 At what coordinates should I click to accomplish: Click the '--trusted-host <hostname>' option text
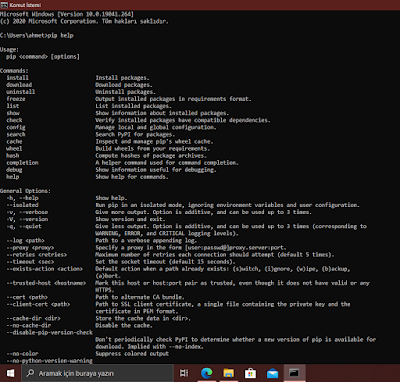click(46, 283)
